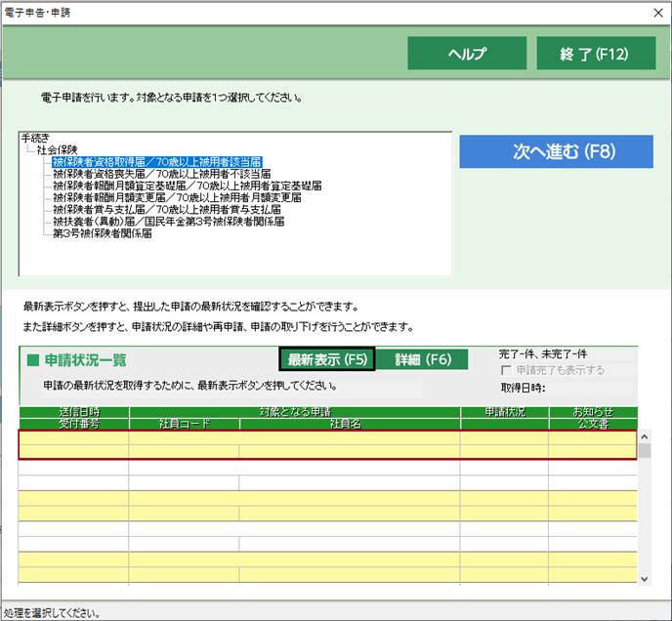Select 被保険者報酬月額算定基礎届 tree item
The image size is (672, 621).
click(187, 186)
